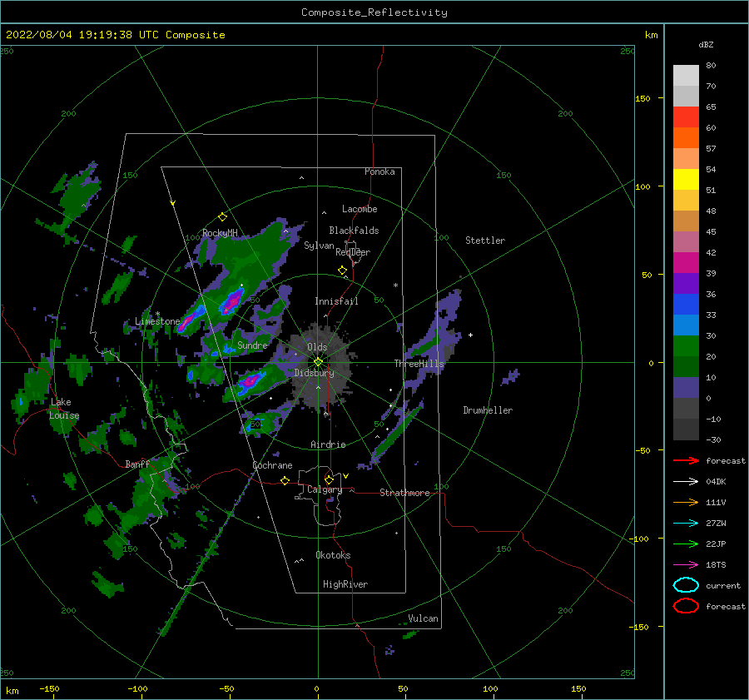Click the Calgary city label
This screenshot has width=749, height=700.
point(325,489)
